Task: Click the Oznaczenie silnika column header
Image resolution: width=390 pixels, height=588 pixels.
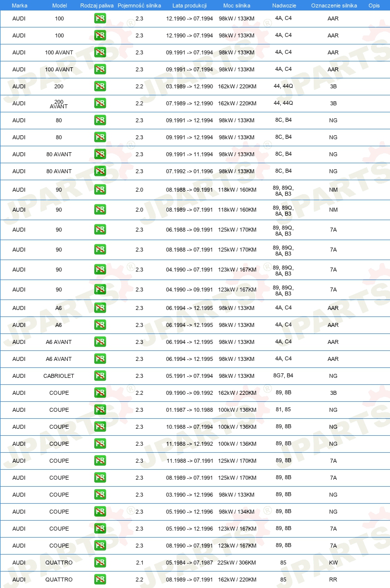Action: (334, 5)
